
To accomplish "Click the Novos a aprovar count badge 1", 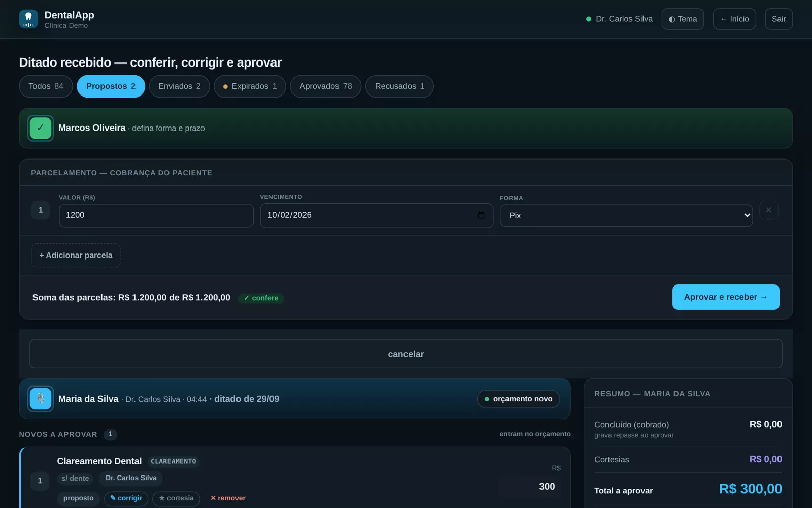I will pos(110,434).
